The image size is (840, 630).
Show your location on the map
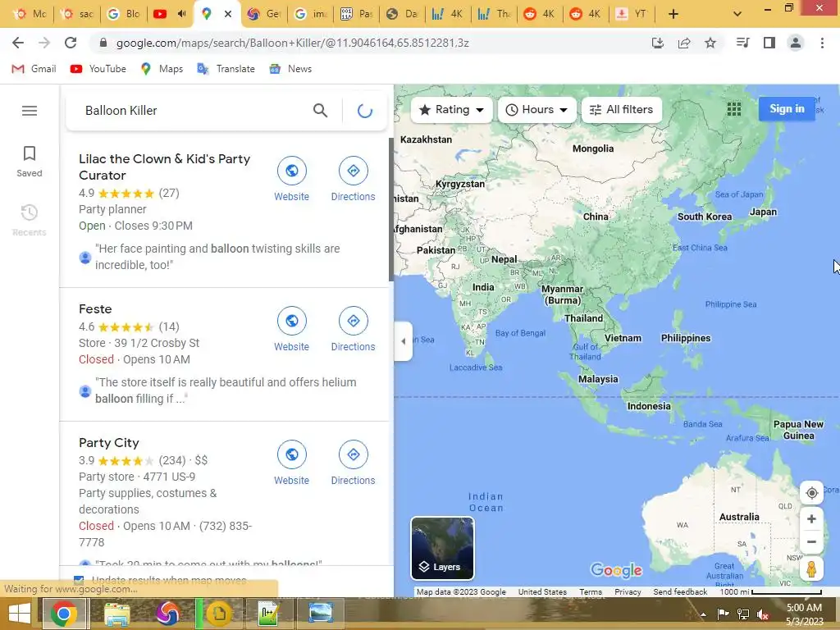point(811,493)
